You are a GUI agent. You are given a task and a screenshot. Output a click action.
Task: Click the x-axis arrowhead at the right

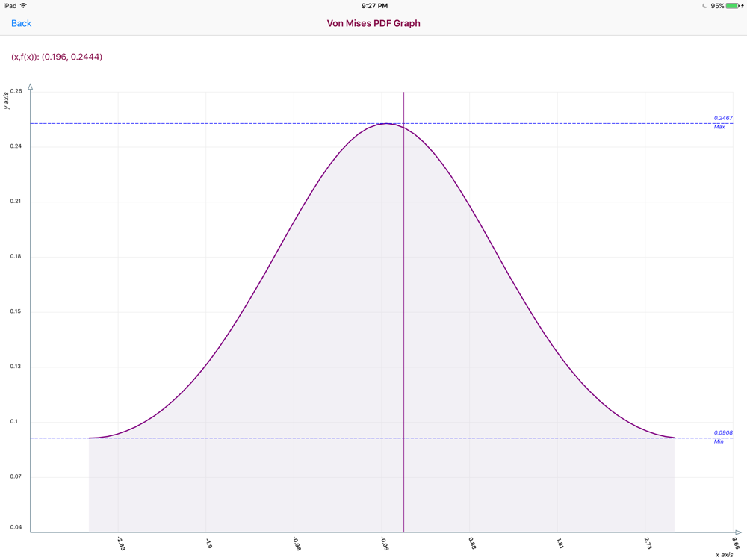[739, 532]
